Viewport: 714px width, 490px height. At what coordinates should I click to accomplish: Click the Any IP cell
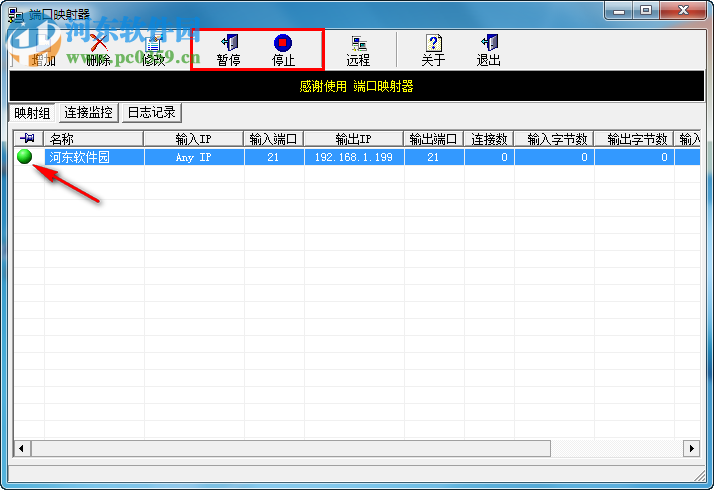pos(194,157)
